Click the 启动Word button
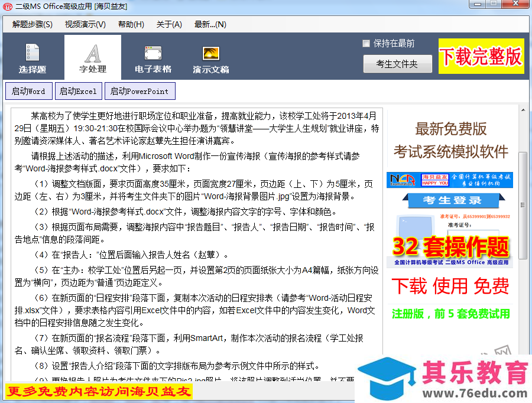This screenshot has width=532, height=403. click(x=29, y=91)
